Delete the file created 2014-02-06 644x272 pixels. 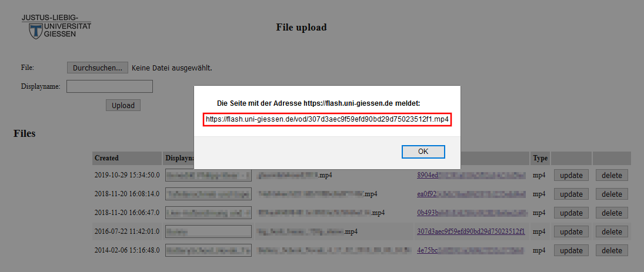tap(612, 250)
